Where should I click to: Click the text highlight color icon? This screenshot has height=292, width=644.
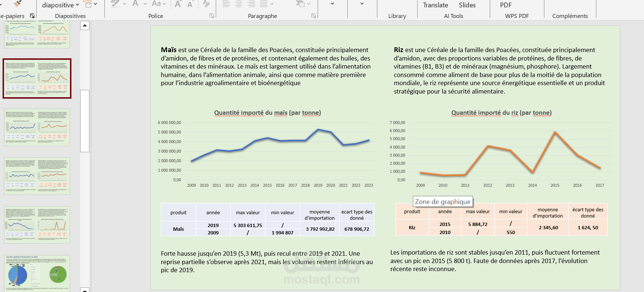(x=115, y=4)
